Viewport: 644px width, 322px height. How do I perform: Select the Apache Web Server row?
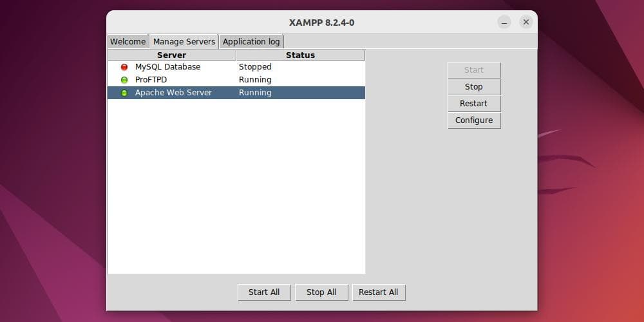click(236, 92)
